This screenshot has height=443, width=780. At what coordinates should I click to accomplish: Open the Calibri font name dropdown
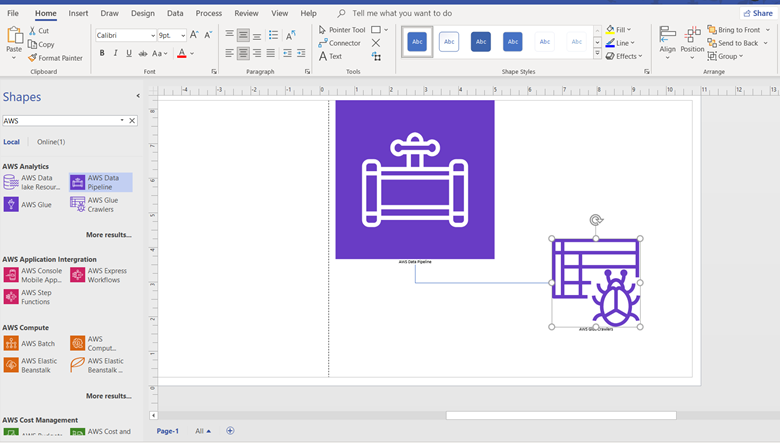(153, 35)
